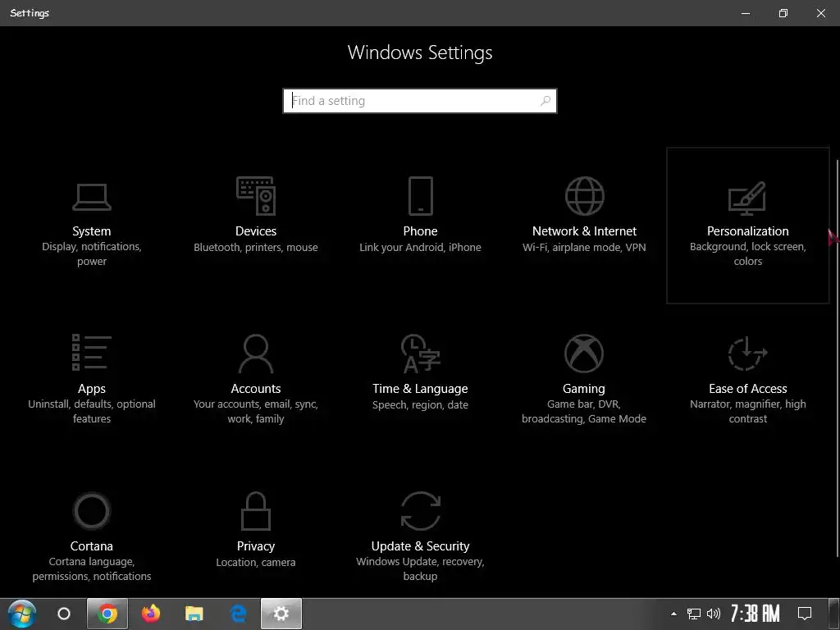Image resolution: width=840 pixels, height=630 pixels.
Task: Click the Find a setting search box
Action: [420, 101]
